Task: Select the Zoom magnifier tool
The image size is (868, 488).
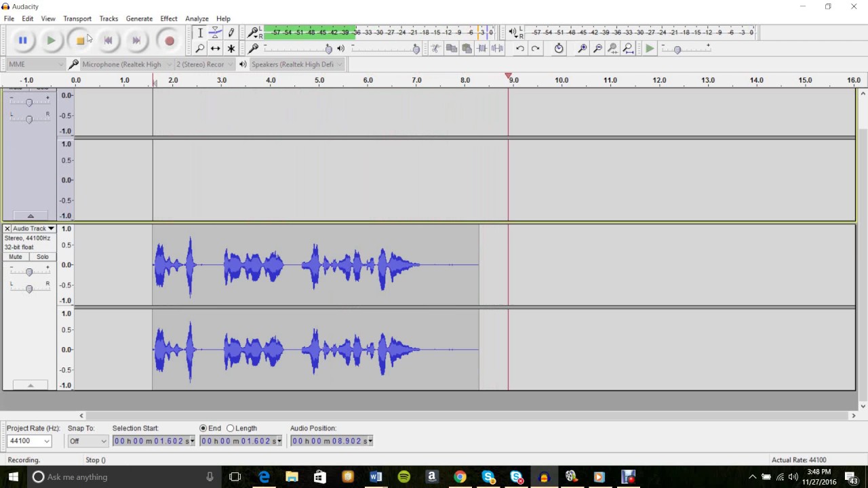Action: (x=200, y=48)
